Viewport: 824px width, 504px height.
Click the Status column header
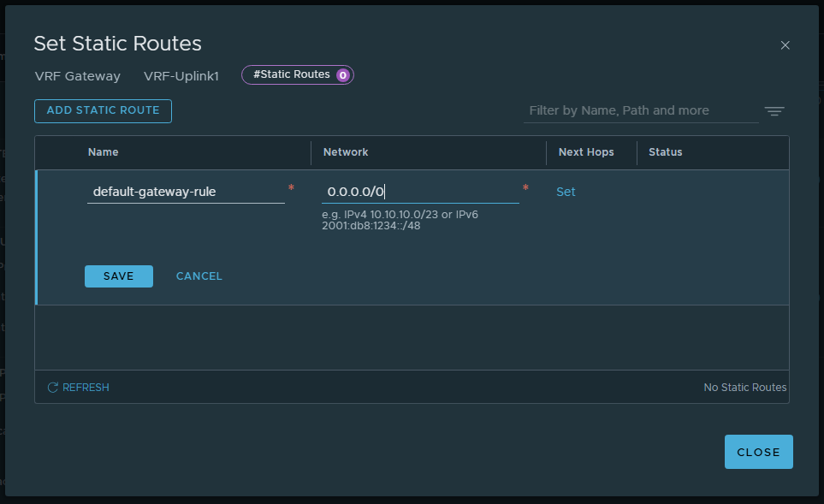pyautogui.click(x=666, y=151)
